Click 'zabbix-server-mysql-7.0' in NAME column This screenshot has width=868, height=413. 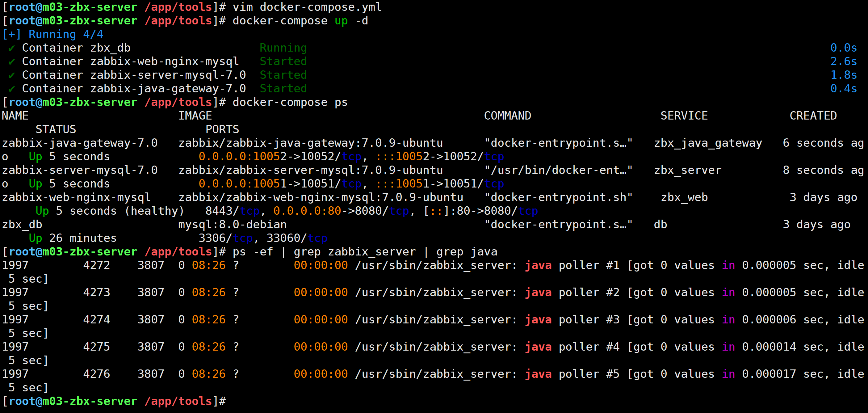pos(80,170)
